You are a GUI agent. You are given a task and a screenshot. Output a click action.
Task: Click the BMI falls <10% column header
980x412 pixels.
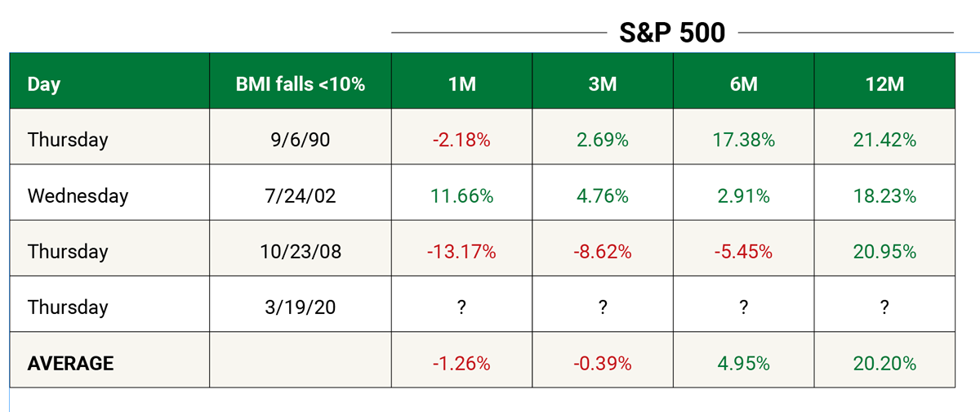pos(301,84)
